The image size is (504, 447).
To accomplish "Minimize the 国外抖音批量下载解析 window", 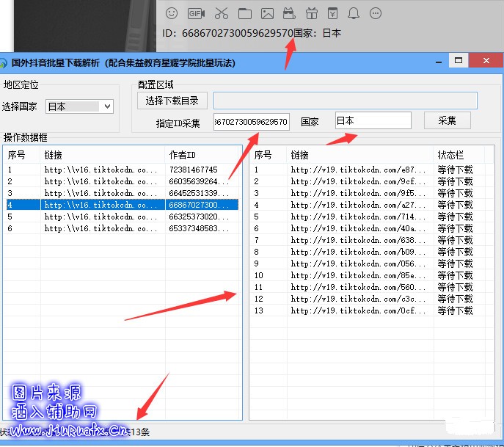I will pos(439,62).
